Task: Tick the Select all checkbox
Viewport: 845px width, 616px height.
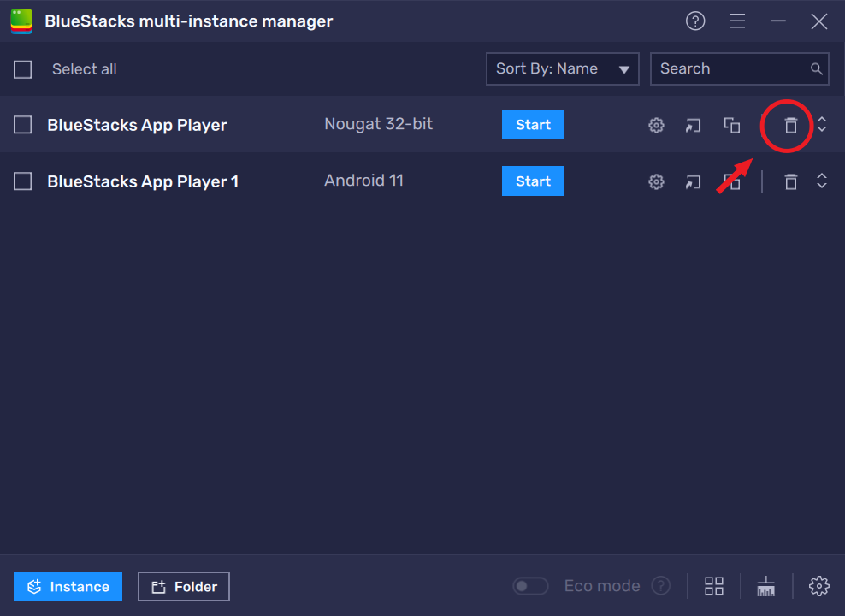Action: pyautogui.click(x=22, y=69)
